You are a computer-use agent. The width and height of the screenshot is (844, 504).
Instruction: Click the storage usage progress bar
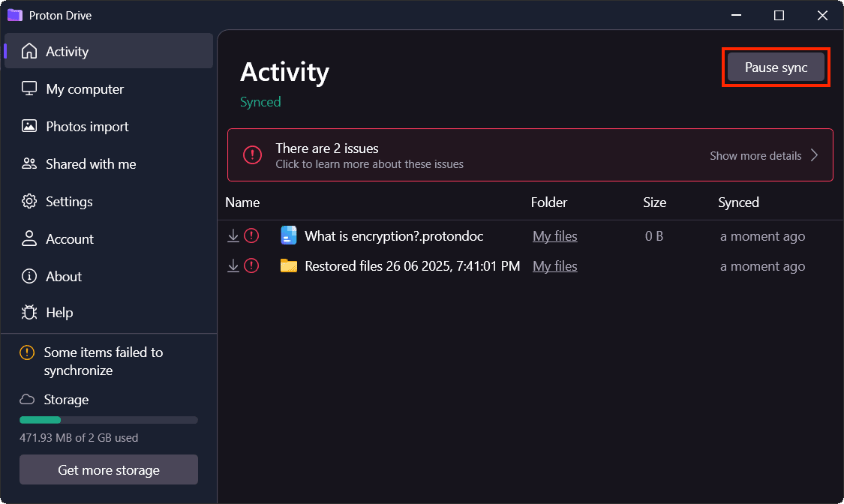tap(109, 420)
